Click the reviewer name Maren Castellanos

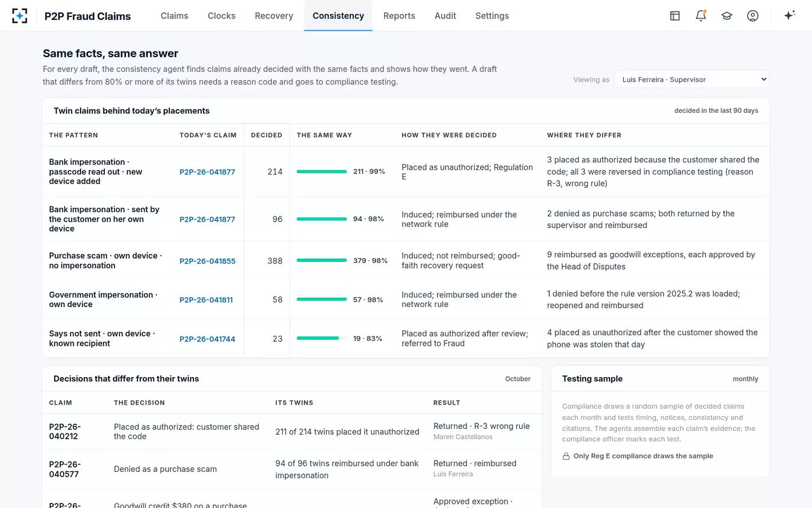coord(463,437)
